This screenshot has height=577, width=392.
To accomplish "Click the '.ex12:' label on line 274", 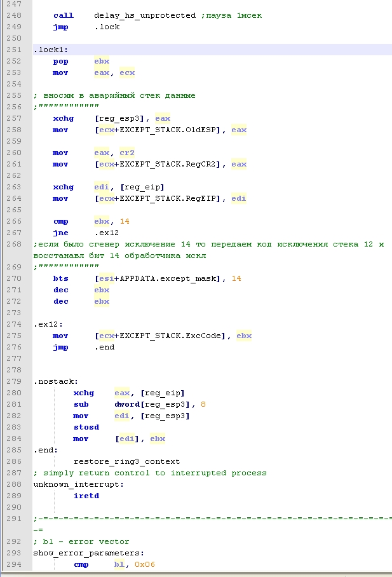I will pyautogui.click(x=48, y=324).
